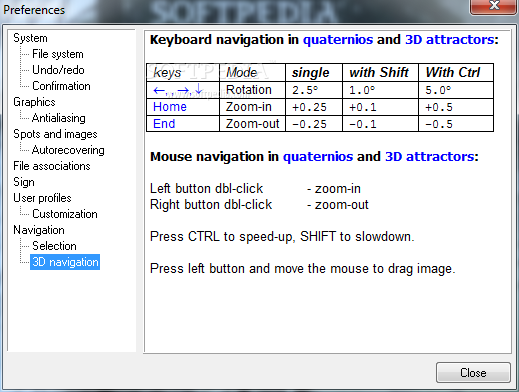Open the Selection navigation page

54,246
